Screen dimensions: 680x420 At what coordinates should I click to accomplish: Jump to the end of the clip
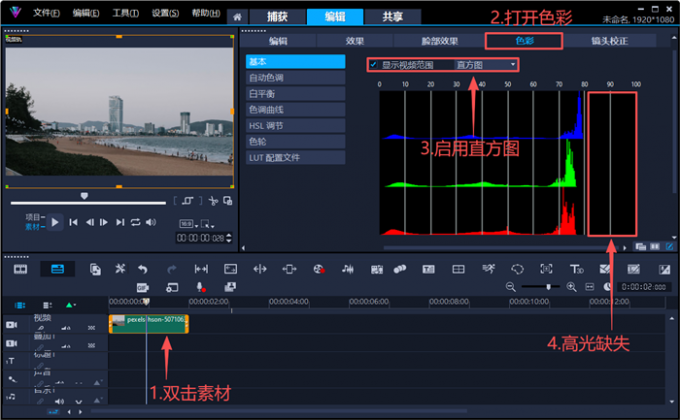[x=120, y=223]
